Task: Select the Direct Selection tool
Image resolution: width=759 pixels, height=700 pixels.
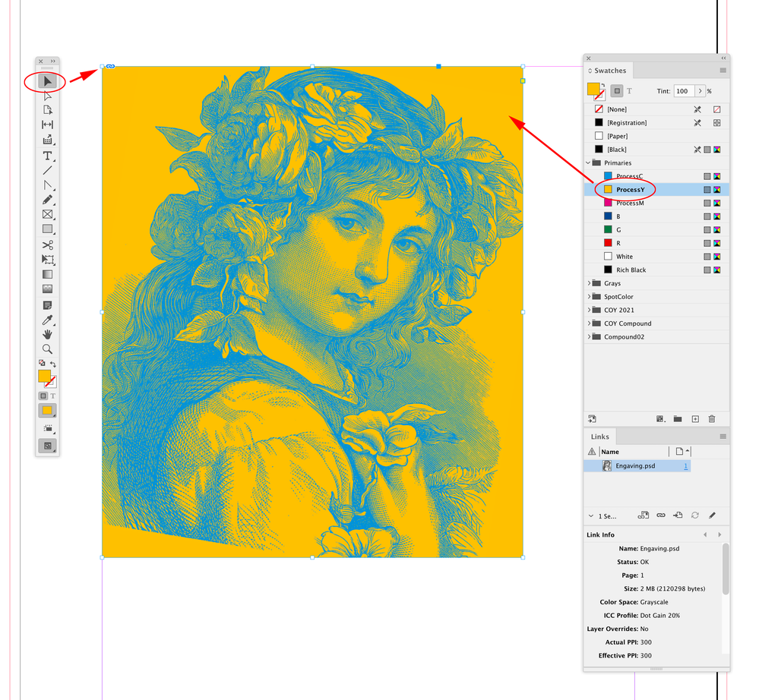Action: click(x=47, y=95)
